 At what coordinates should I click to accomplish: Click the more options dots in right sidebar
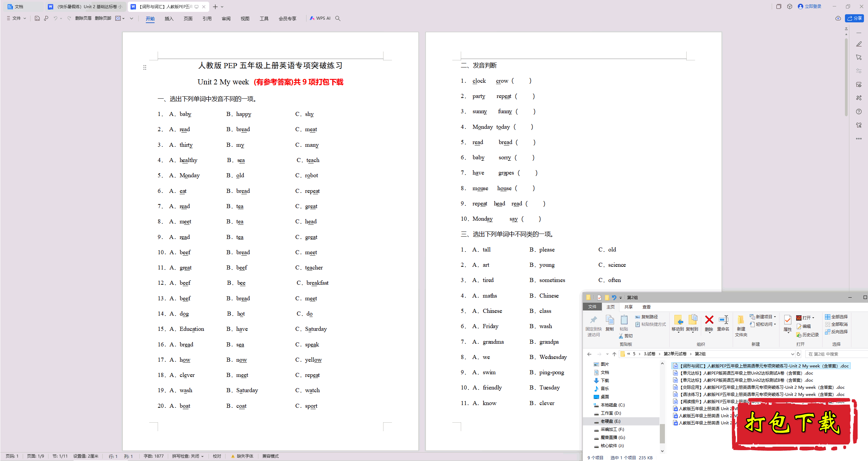pos(859,139)
